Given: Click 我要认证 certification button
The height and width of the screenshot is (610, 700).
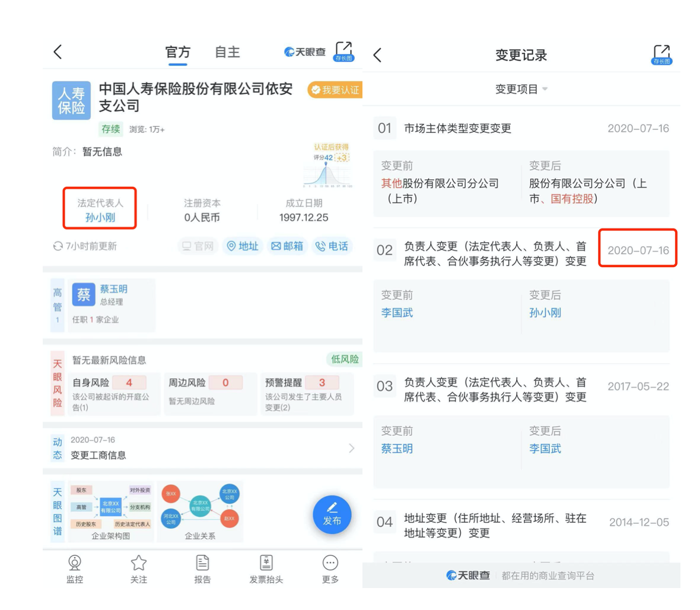Looking at the screenshot, I should (335, 90).
